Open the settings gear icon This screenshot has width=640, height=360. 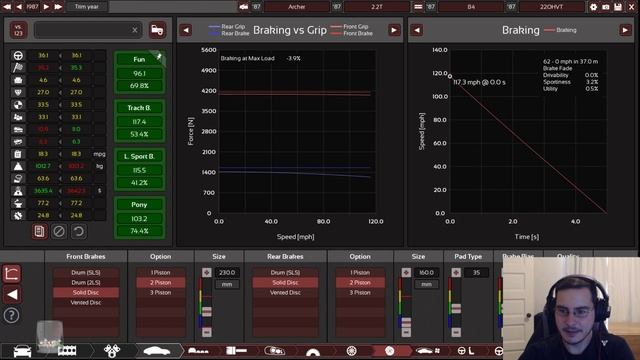pos(593,7)
